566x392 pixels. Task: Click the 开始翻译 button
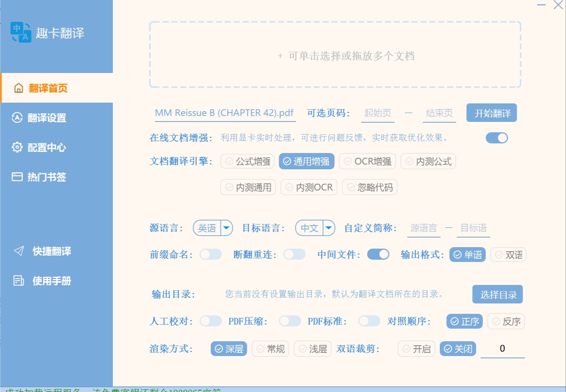pyautogui.click(x=491, y=113)
